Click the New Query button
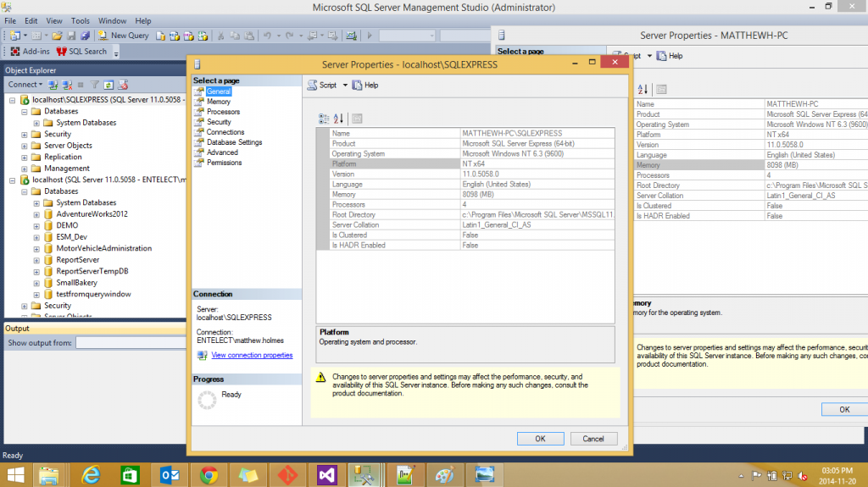This screenshot has height=487, width=868. 124,36
